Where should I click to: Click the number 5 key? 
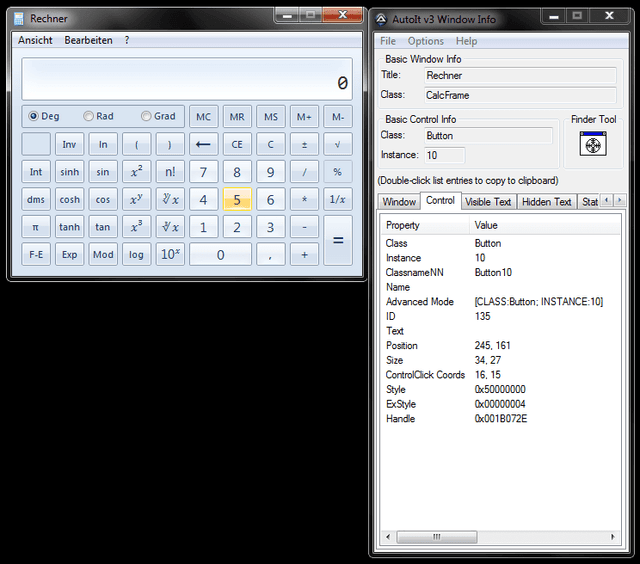237,199
